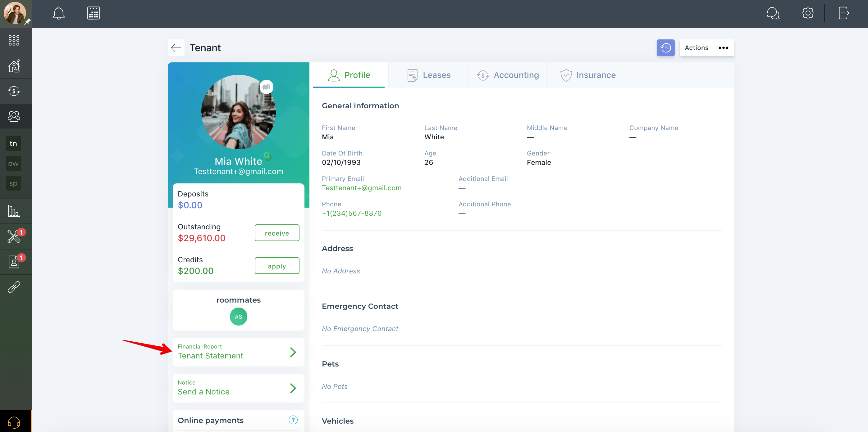This screenshot has width=868, height=432.
Task: Open the calendar icon in top bar
Action: (93, 13)
